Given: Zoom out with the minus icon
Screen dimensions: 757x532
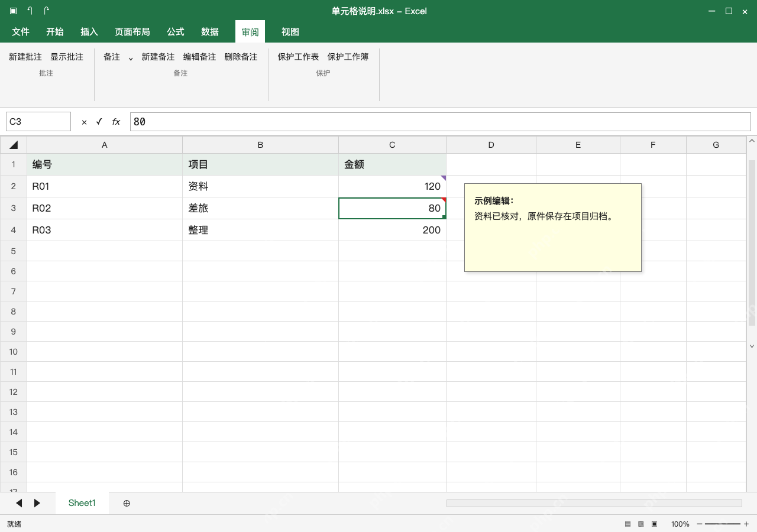Looking at the screenshot, I should click(700, 524).
